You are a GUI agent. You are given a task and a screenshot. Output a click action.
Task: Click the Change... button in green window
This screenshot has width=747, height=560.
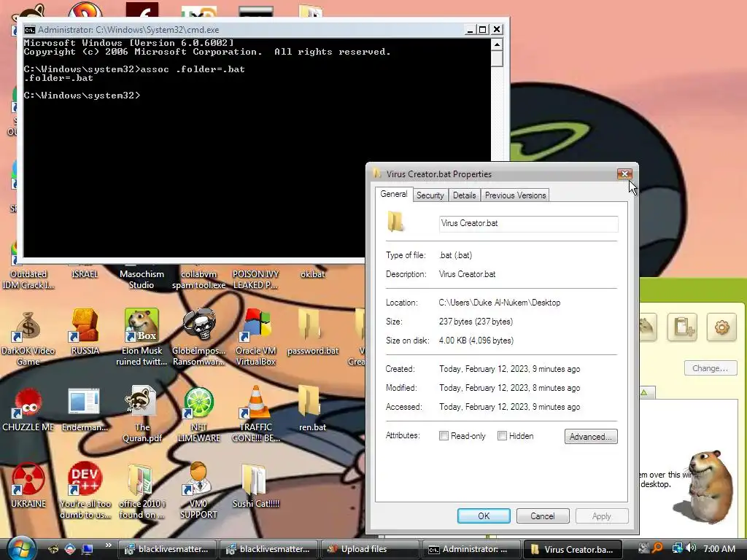pyautogui.click(x=711, y=368)
